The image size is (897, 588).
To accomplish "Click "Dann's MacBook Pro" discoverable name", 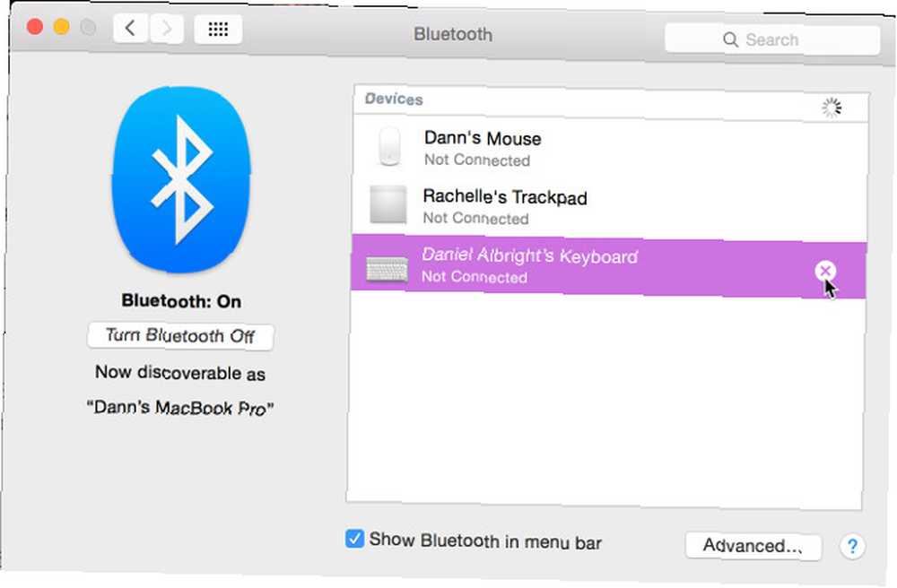I will [x=180, y=408].
